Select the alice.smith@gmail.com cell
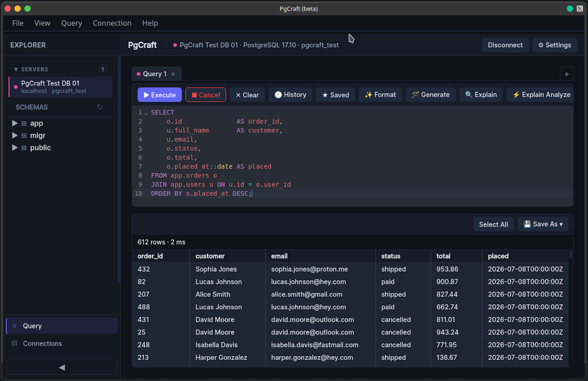This screenshot has height=381, width=588. tap(320, 295)
